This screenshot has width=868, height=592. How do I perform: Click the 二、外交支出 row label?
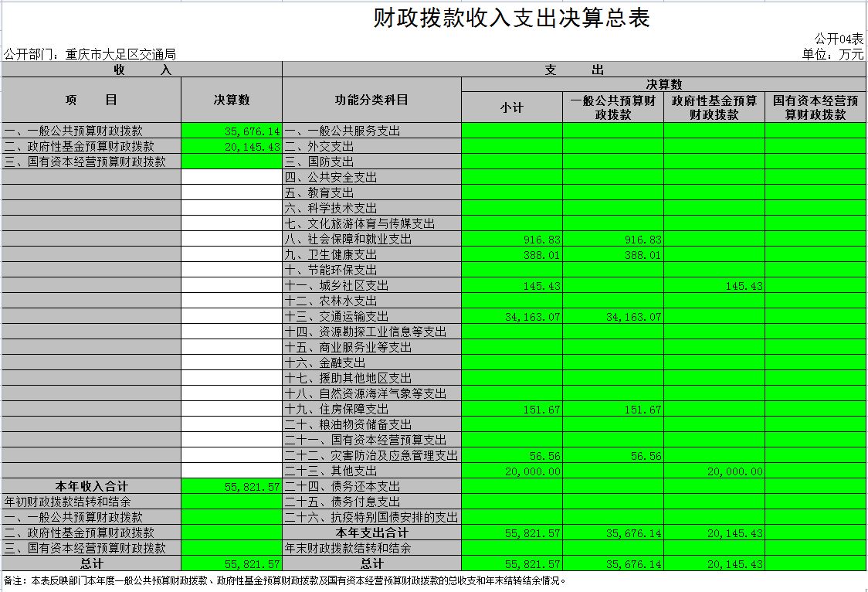coord(371,147)
